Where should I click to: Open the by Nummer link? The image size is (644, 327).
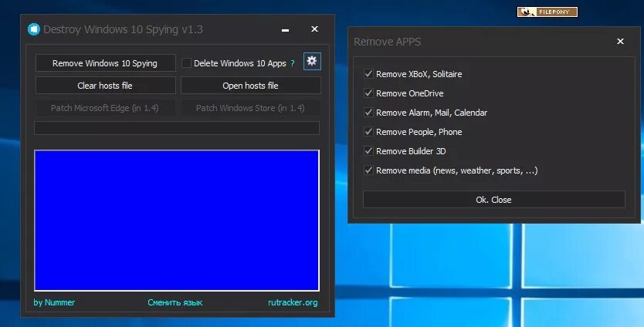pyautogui.click(x=54, y=302)
